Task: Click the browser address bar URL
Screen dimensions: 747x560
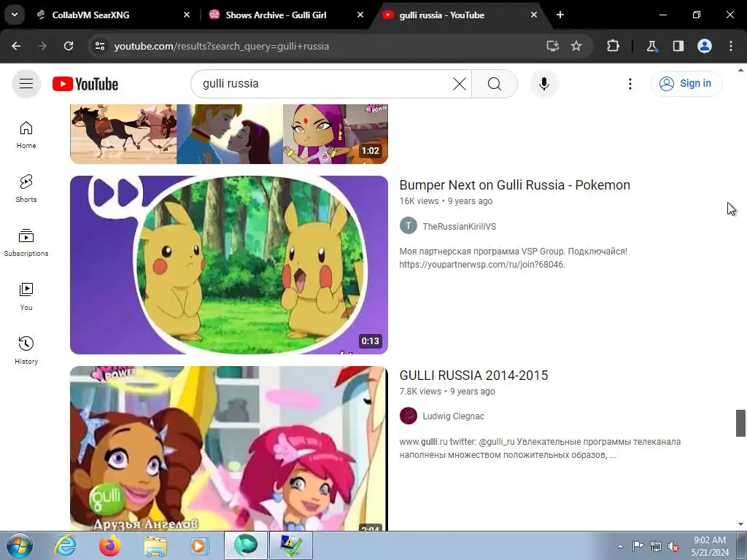Action: tap(222, 46)
